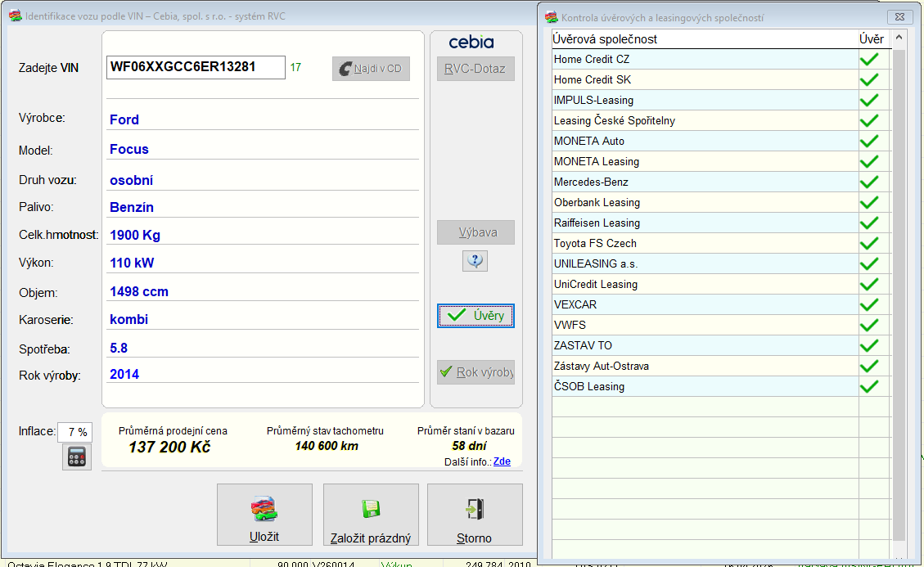Click the Najdi v CD button
This screenshot has width=924, height=567.
(x=371, y=69)
